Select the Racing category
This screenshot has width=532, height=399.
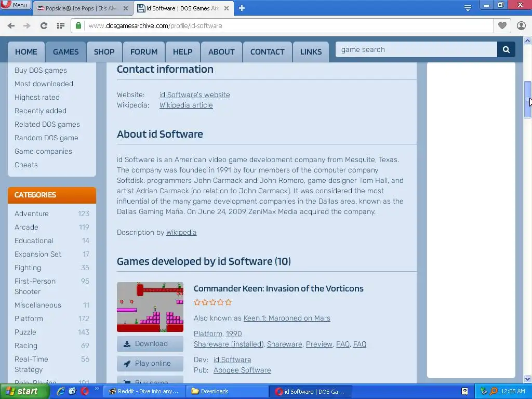[x=26, y=346]
